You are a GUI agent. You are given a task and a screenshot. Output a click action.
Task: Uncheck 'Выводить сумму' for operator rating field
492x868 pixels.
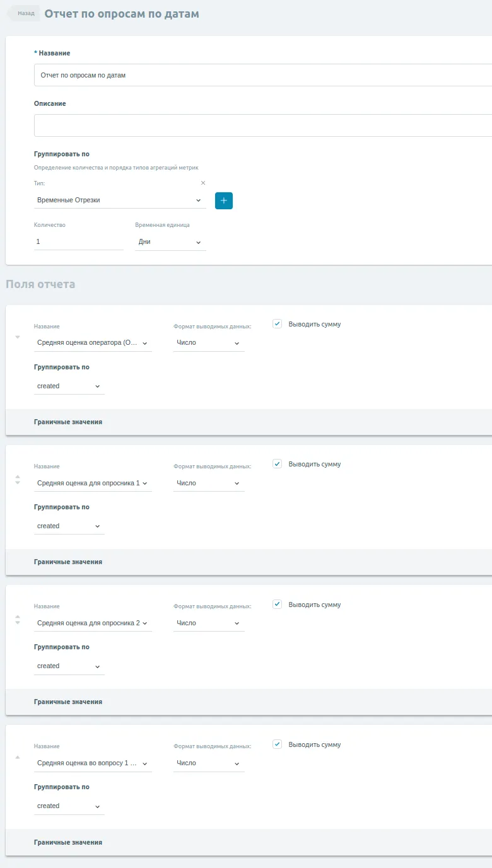pyautogui.click(x=277, y=323)
